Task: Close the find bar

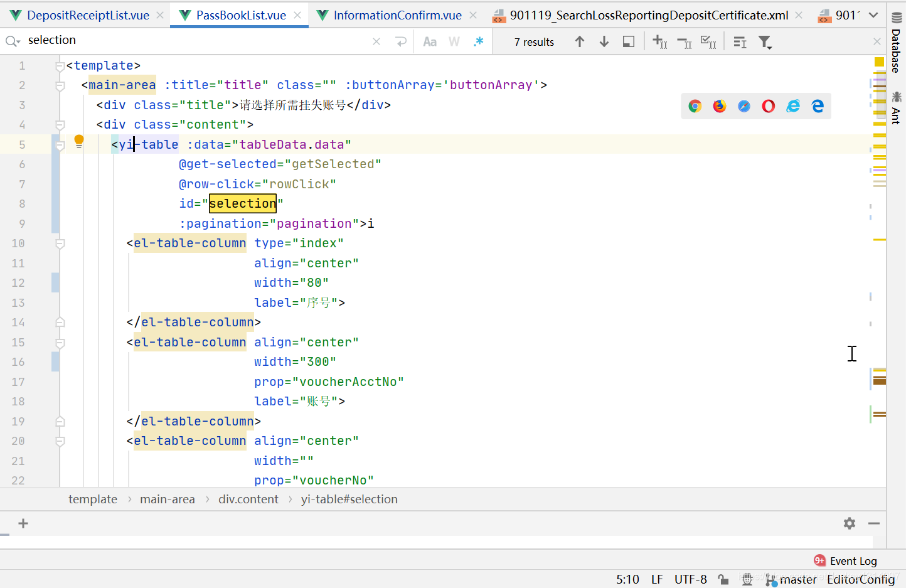Action: (877, 41)
